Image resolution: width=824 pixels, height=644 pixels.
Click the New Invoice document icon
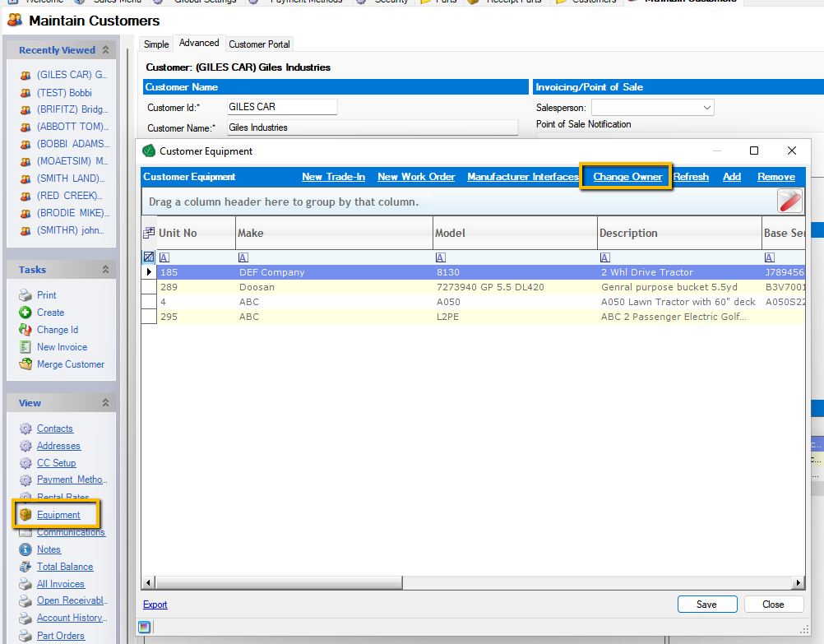coord(25,347)
